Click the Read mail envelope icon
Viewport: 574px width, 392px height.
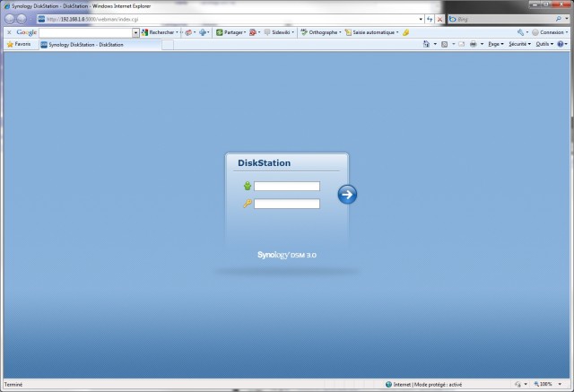click(461, 44)
